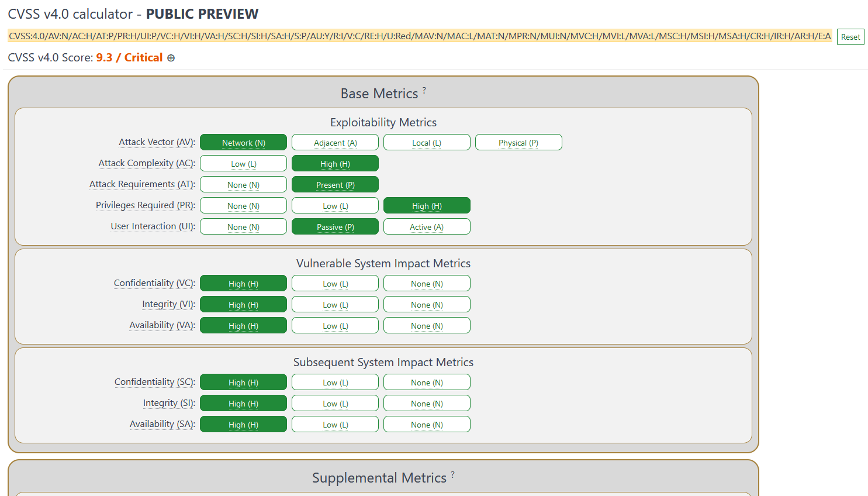Select Local (L) Attack Vector option

(x=427, y=143)
